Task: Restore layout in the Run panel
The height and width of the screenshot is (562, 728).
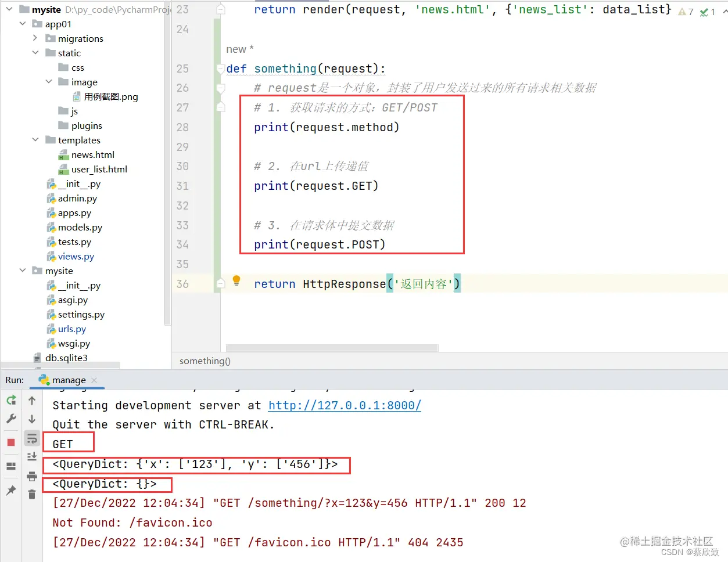Action: click(11, 466)
